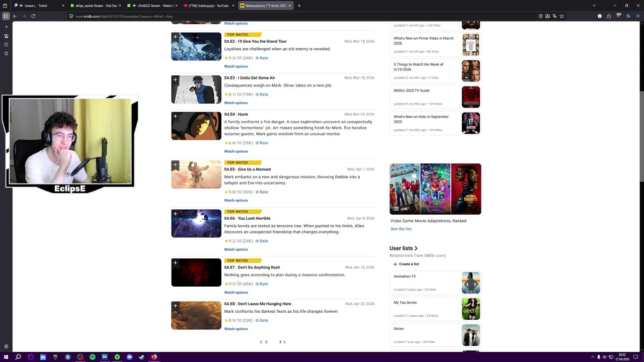Add S4.E4 Hurm to watchlist

point(175,116)
